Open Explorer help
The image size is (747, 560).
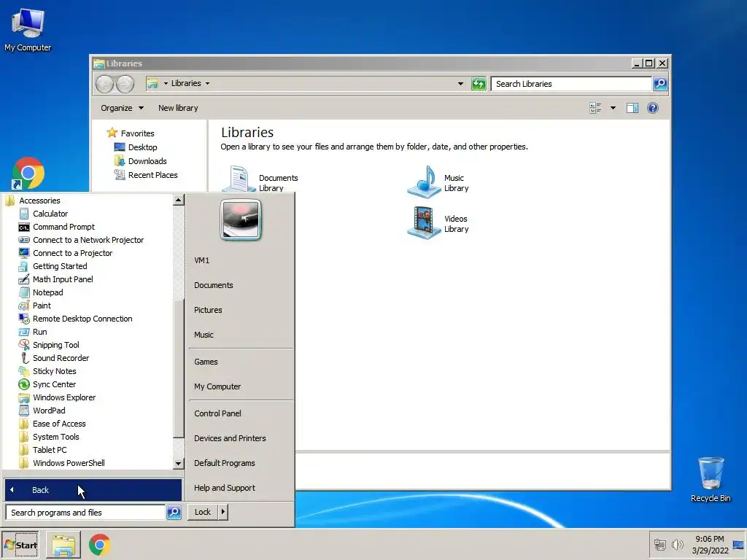tap(653, 108)
